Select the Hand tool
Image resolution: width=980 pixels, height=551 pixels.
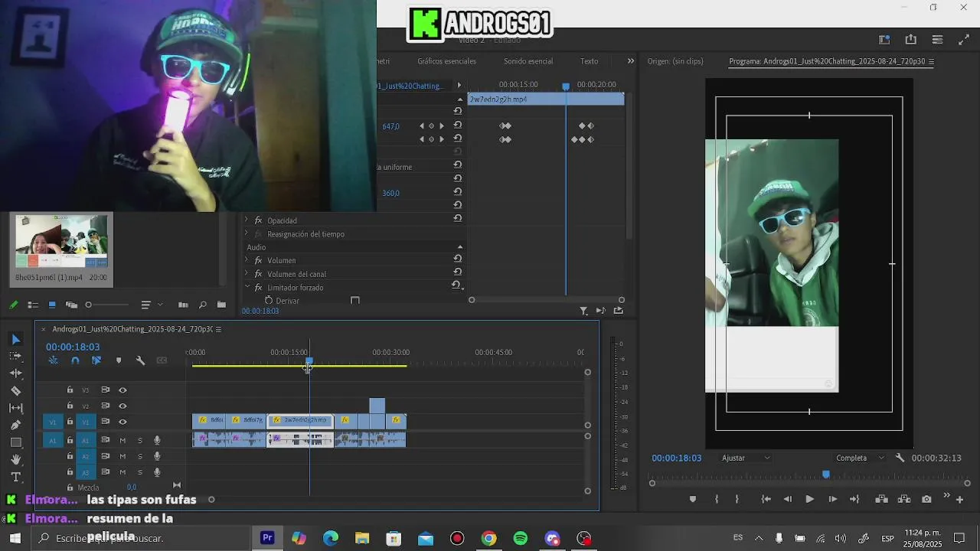[15, 460]
